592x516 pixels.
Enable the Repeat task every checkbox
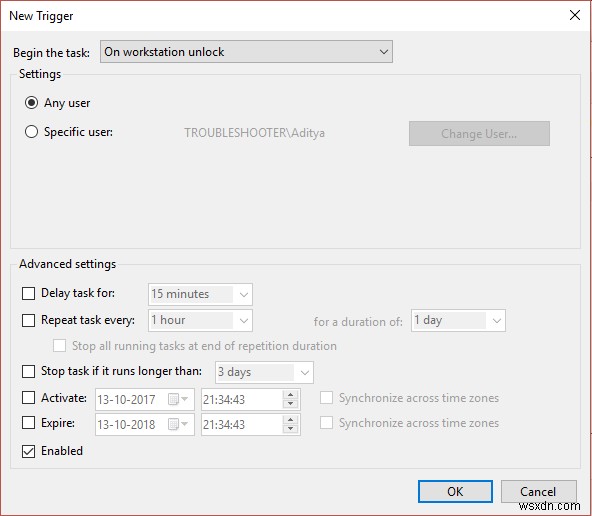click(28, 320)
